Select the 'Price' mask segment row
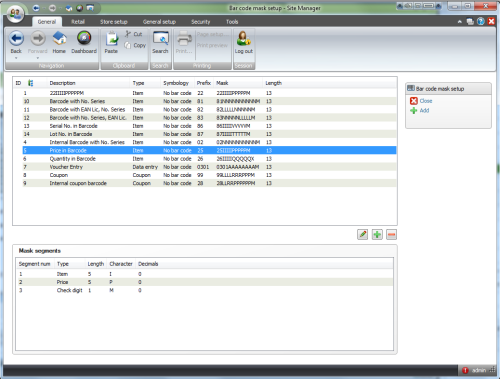500x379 pixels. (x=204, y=282)
